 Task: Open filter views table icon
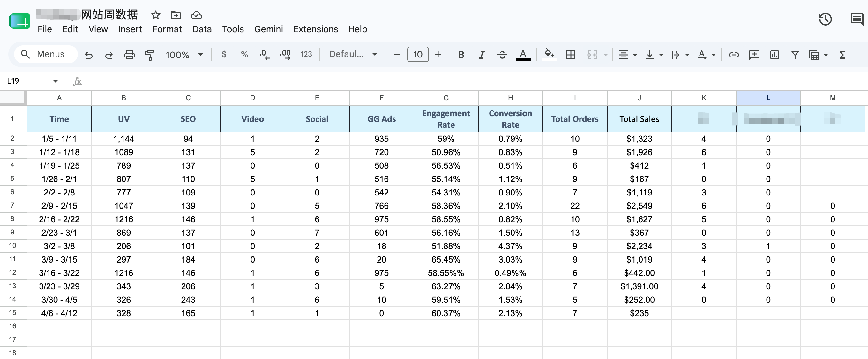coord(814,55)
